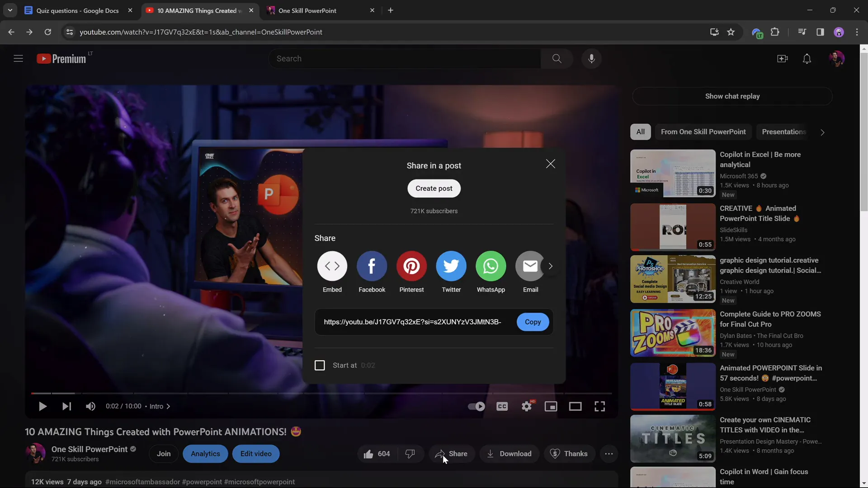868x488 pixels.
Task: Go back in browser history
Action: pos(11,32)
